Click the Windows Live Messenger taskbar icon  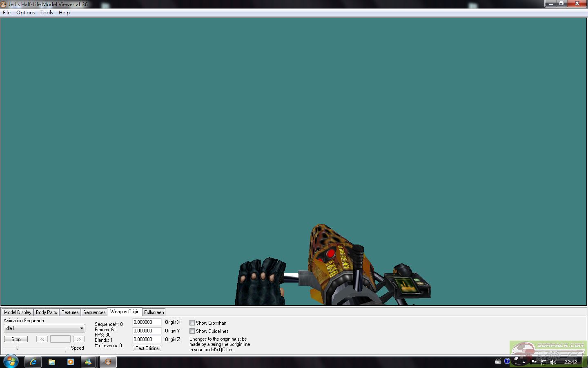point(88,362)
